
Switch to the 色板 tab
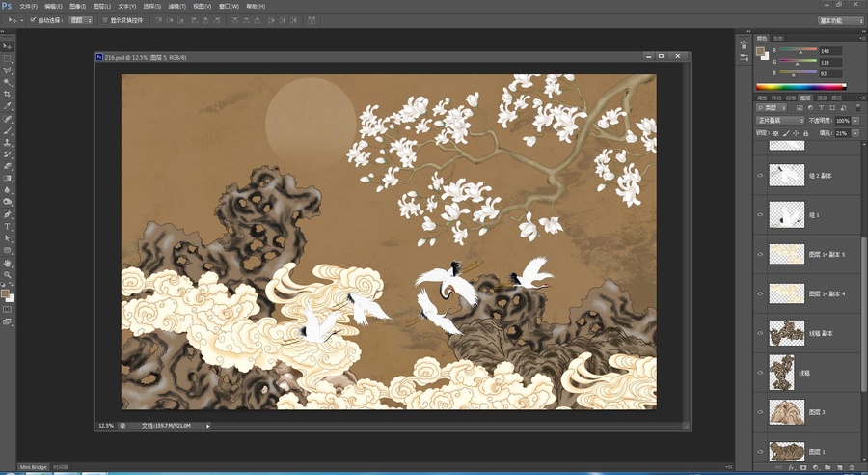(778, 39)
